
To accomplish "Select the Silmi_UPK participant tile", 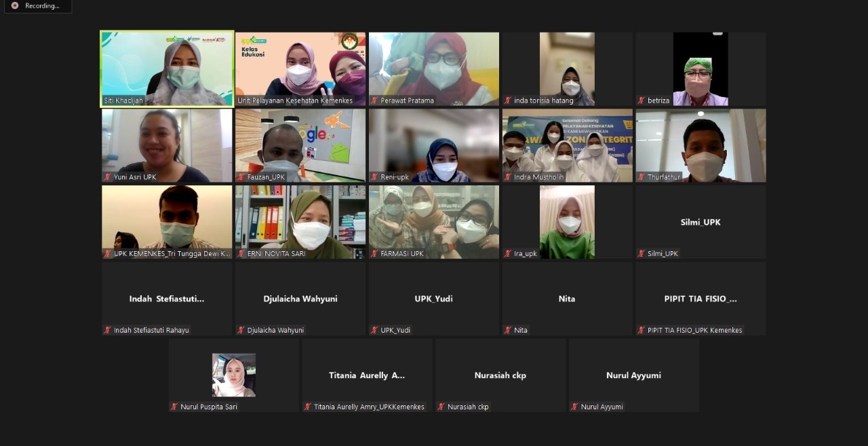I will 701,222.
